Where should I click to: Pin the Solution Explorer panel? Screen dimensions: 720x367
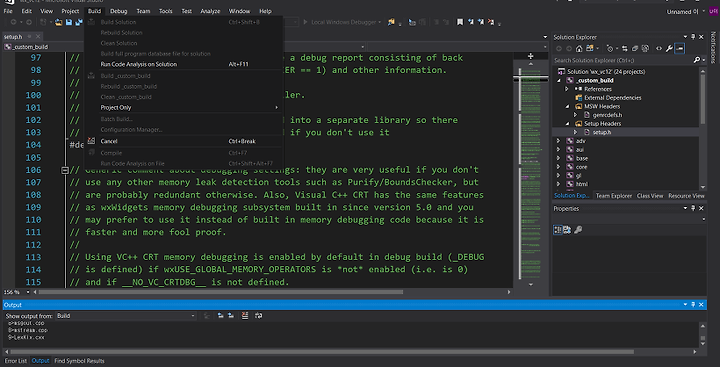tap(693, 37)
